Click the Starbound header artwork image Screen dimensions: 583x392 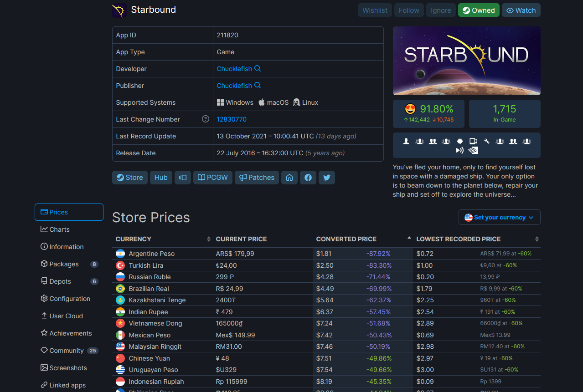click(467, 61)
